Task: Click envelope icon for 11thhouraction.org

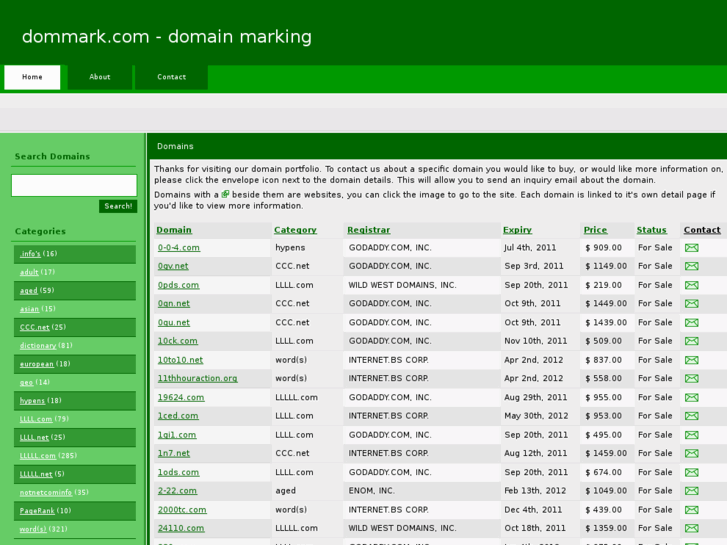Action: click(691, 379)
